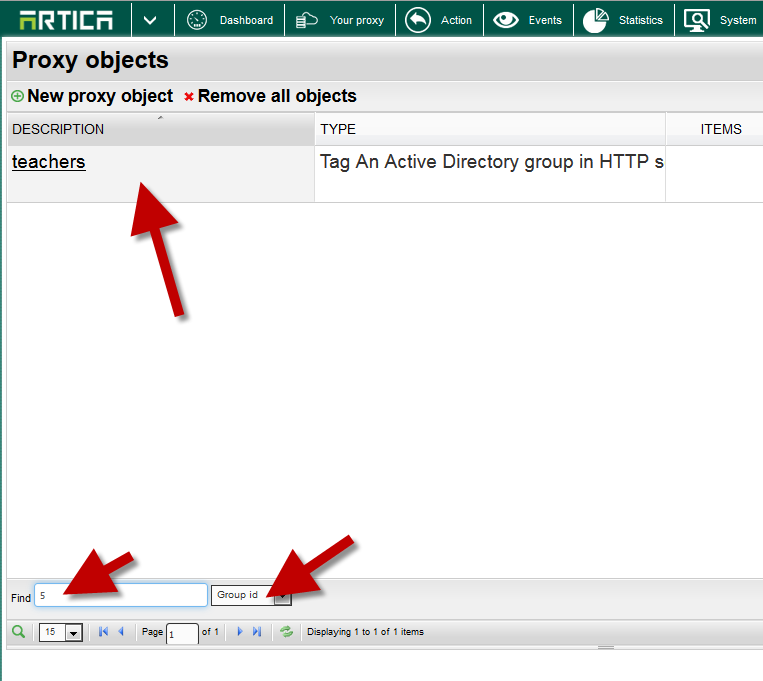Screen dimensions: 763x681
Task: Refresh the table with the green reload icon
Action: coord(287,631)
